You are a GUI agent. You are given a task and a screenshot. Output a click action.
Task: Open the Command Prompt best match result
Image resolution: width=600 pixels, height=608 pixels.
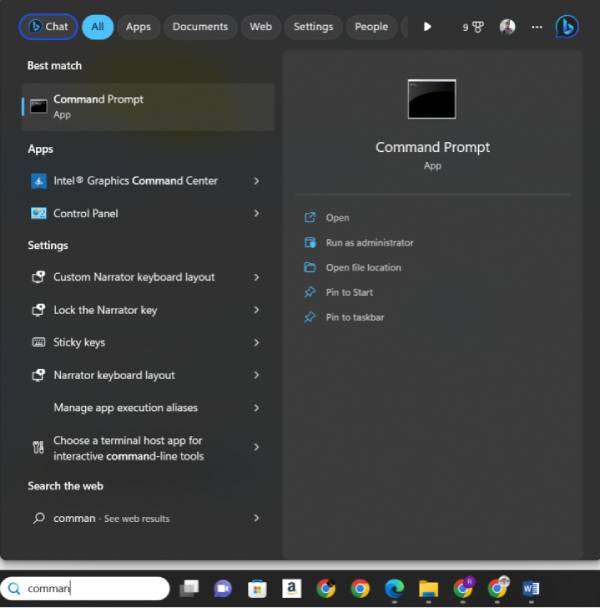148,107
